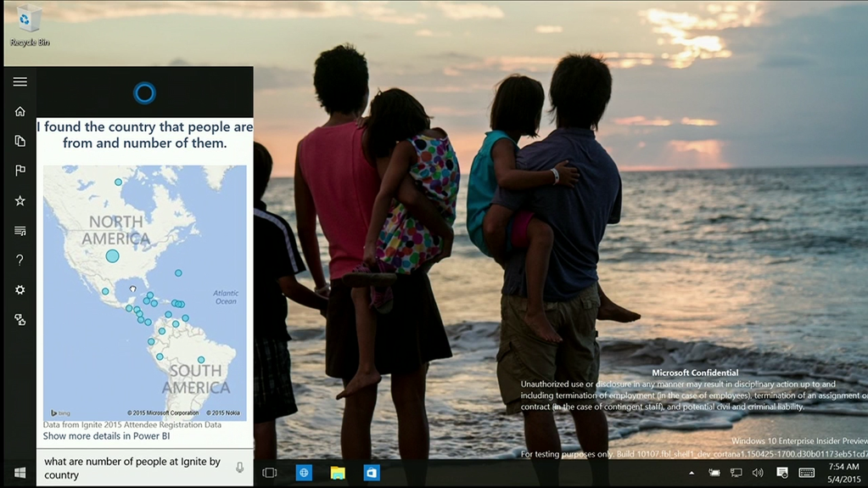The width and height of the screenshot is (868, 488).
Task: Check the battery status tray icon
Action: tap(714, 473)
